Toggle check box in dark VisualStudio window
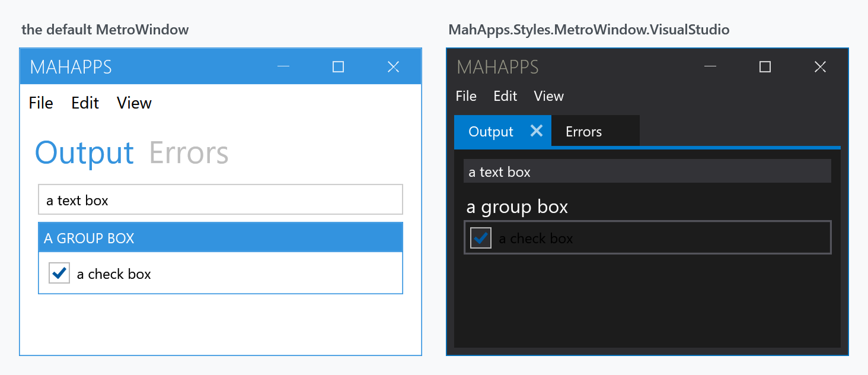The height and width of the screenshot is (375, 868). point(481,238)
